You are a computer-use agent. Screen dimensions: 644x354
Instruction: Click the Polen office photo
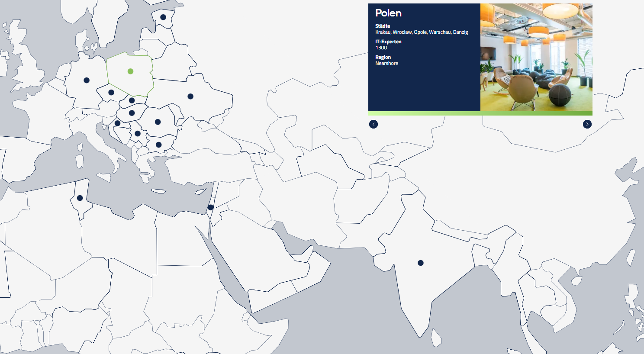tap(536, 58)
